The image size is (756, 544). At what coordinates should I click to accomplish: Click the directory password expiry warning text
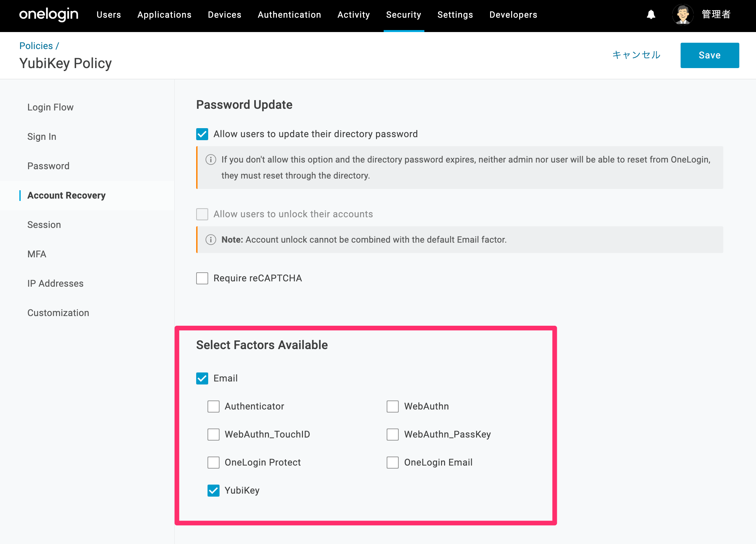pos(466,168)
